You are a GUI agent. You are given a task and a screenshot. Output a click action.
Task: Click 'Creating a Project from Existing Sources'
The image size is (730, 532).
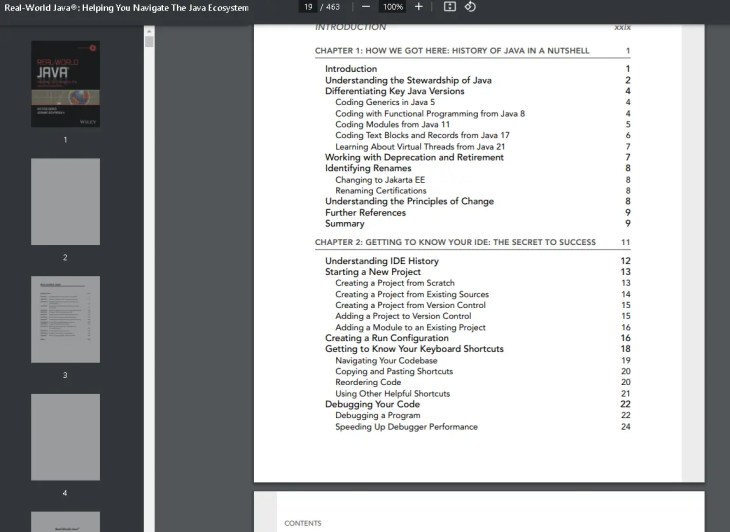[412, 294]
